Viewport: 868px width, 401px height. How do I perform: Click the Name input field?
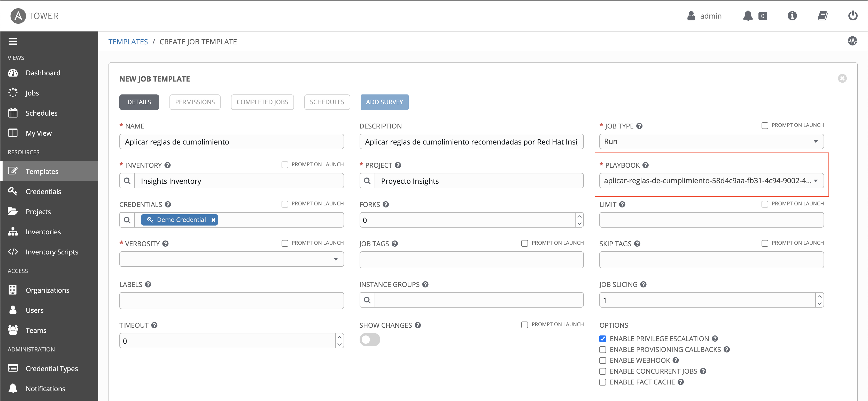pos(231,141)
